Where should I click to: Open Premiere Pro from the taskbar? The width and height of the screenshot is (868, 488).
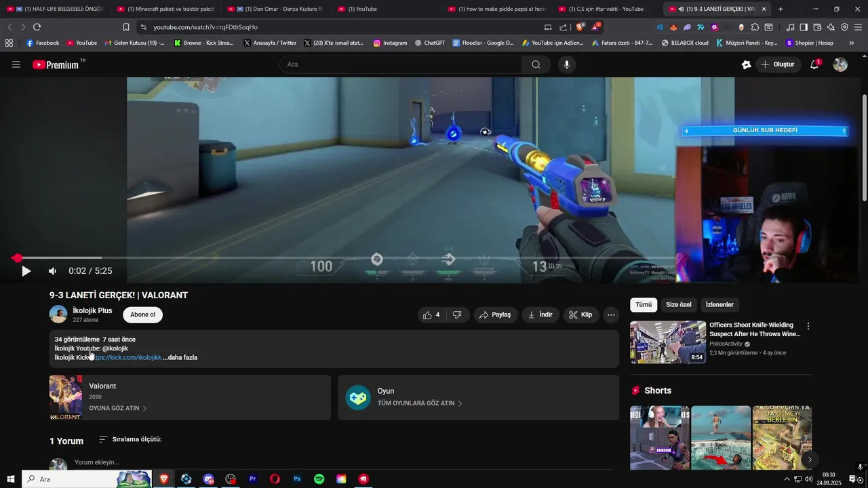click(253, 479)
